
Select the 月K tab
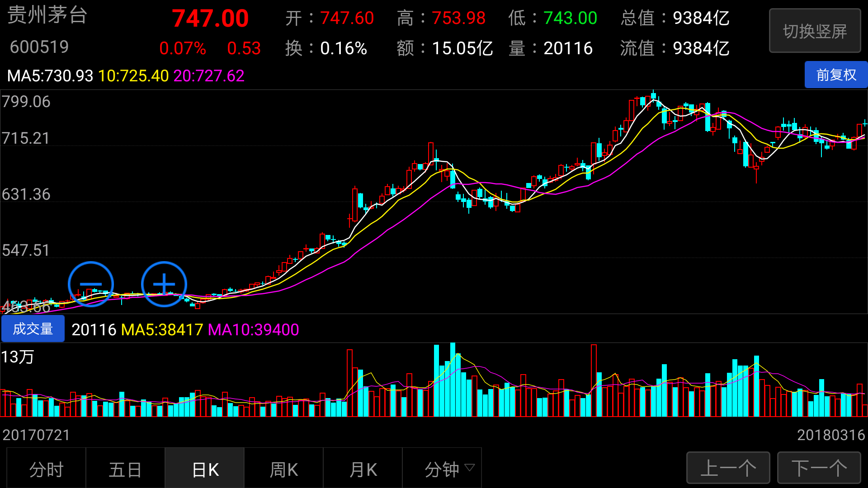click(363, 468)
